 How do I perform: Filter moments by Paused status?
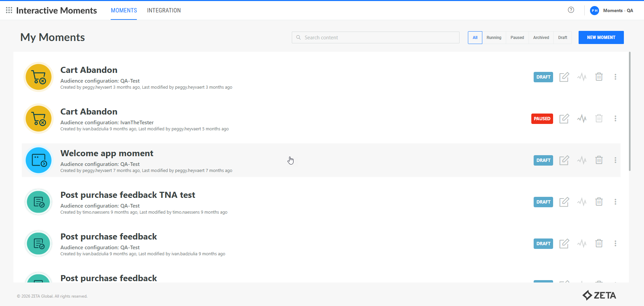[517, 38]
